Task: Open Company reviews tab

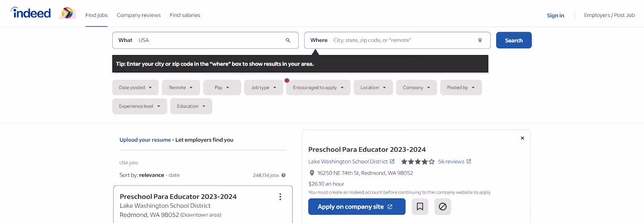Action: point(138,15)
